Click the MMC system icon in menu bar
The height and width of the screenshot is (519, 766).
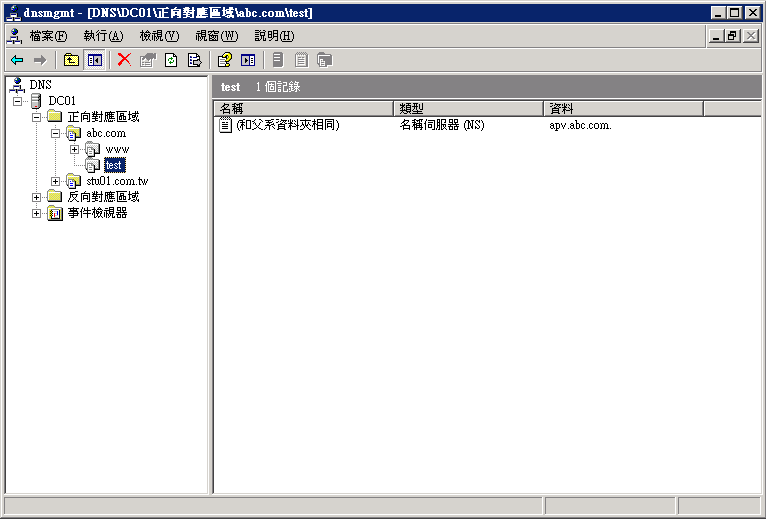[x=15, y=36]
